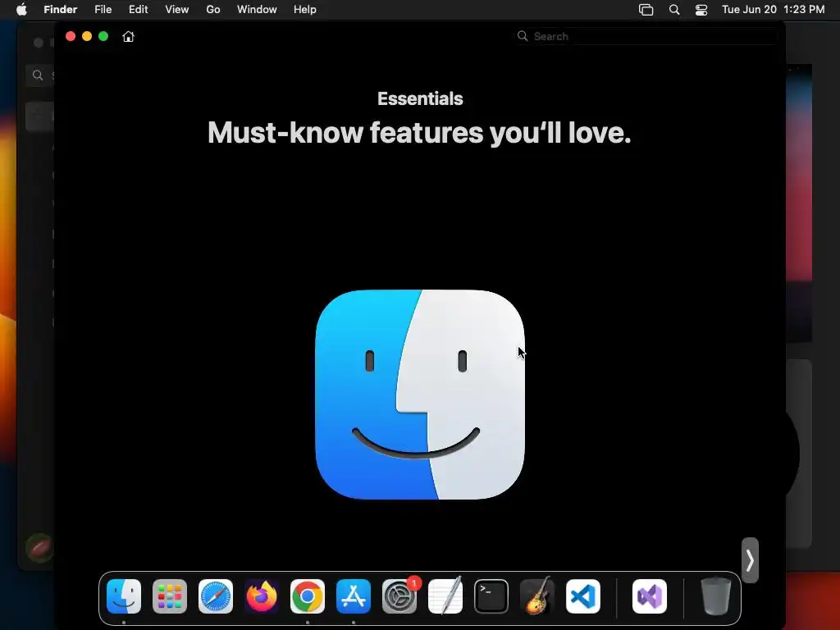Open Launchpad from the Dock
840x630 pixels.
point(170,596)
